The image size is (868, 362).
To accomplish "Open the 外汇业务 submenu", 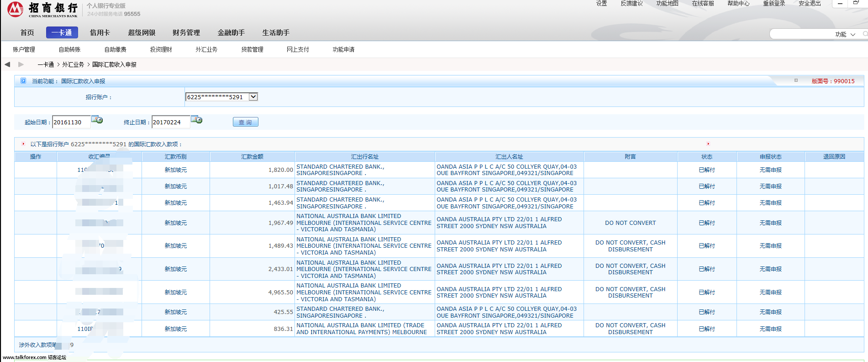I will [x=207, y=49].
